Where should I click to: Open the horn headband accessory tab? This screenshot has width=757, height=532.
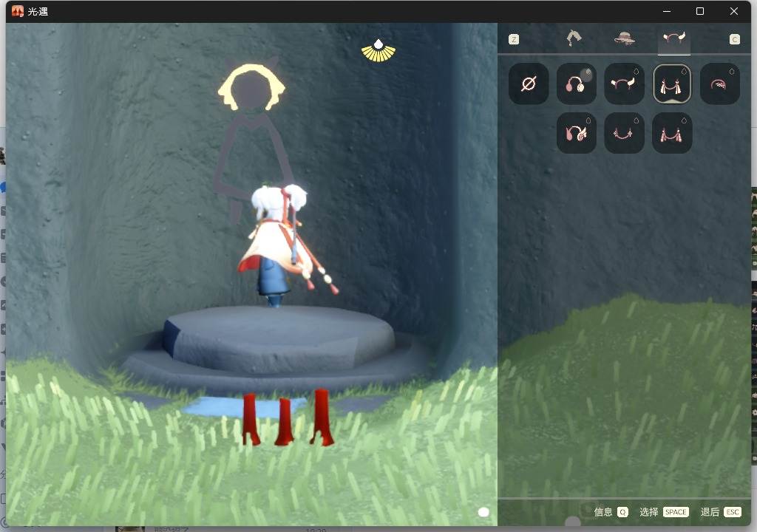(x=674, y=38)
